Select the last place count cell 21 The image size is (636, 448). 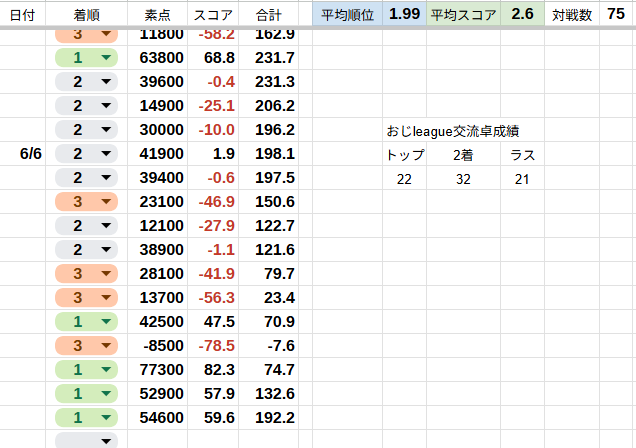tap(522, 179)
